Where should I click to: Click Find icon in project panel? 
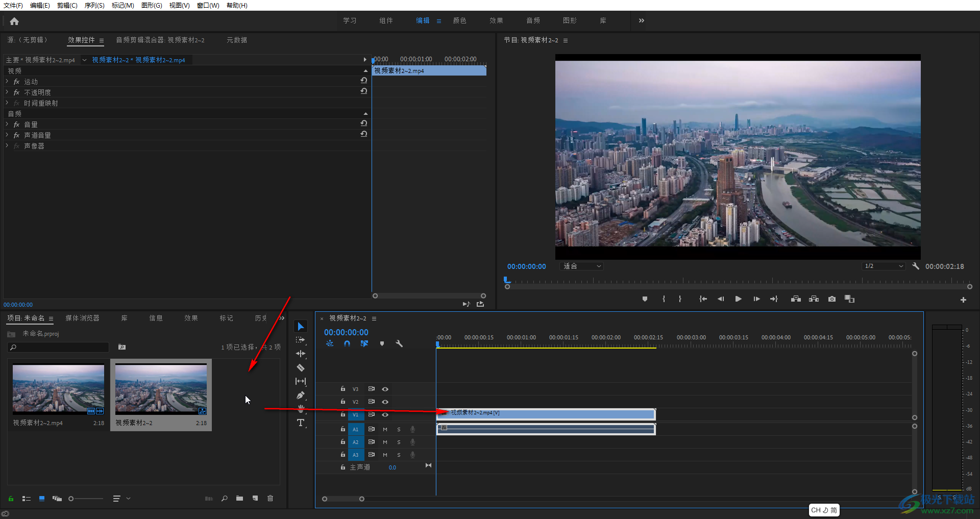(x=224, y=499)
